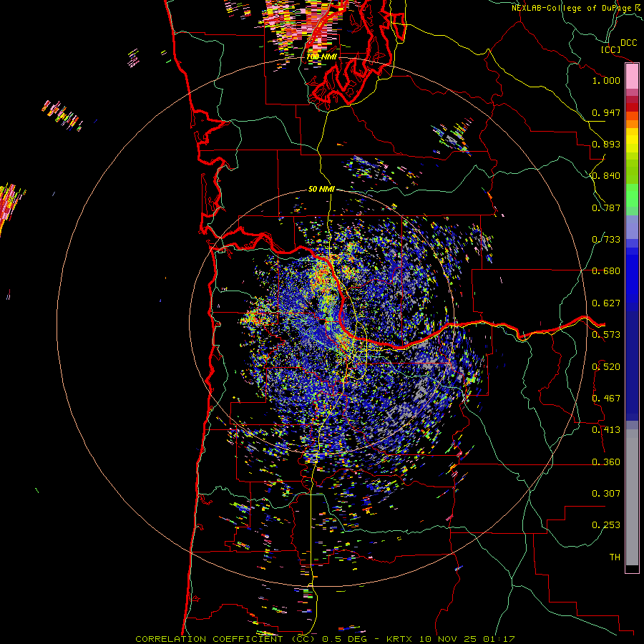644x644 pixels.
Task: Select the 0.253 scale value
Action: point(606,525)
